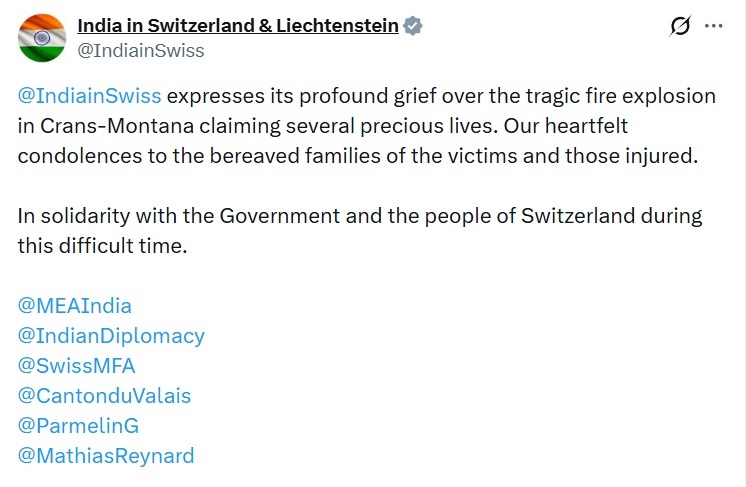The height and width of the screenshot is (487, 746).
Task: Open the @ParmelinG mention
Action: 78,425
